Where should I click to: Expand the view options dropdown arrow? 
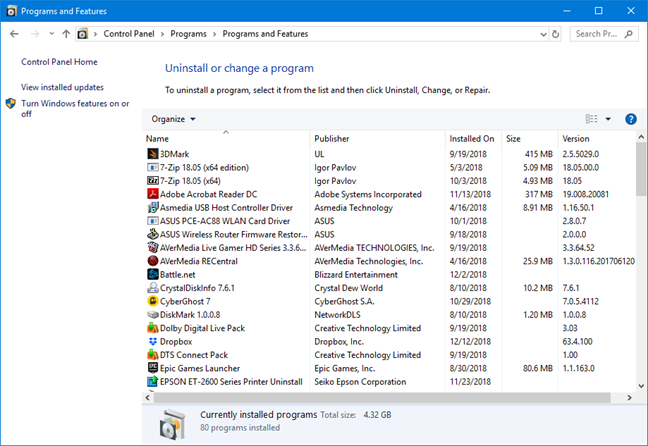[x=608, y=119]
